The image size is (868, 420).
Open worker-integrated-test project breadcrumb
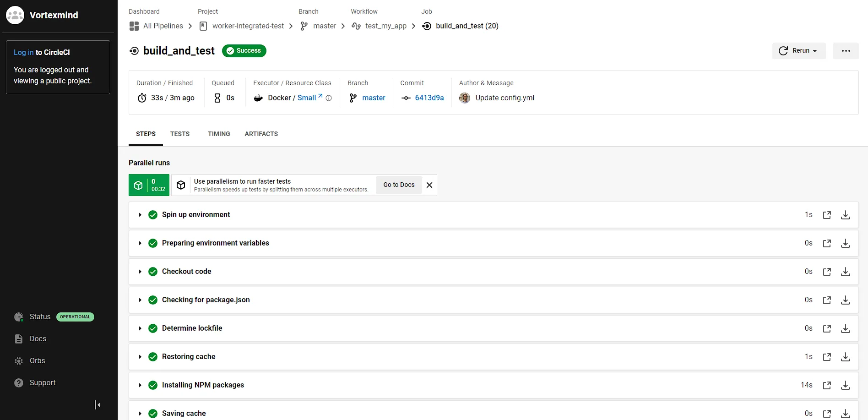coord(242,26)
